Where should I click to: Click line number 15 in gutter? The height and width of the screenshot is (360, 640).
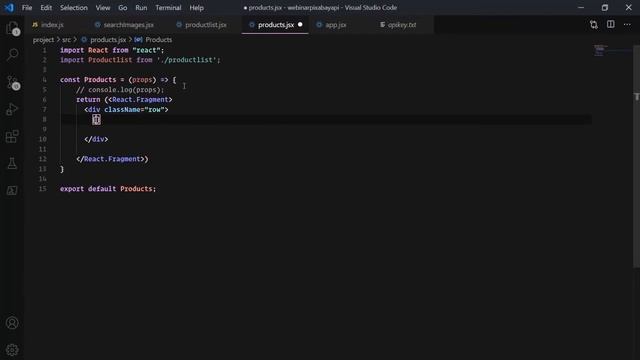(x=42, y=189)
